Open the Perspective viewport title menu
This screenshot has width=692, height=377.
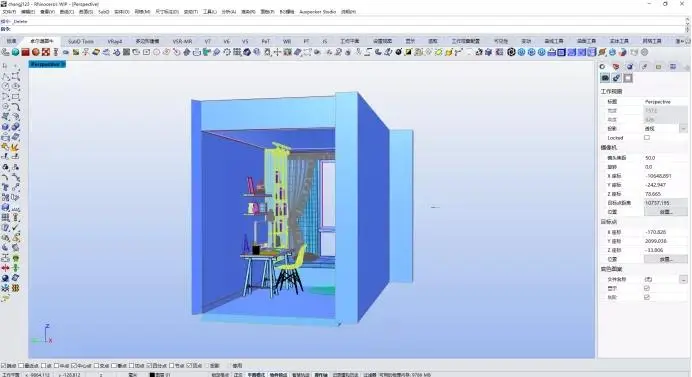point(47,64)
